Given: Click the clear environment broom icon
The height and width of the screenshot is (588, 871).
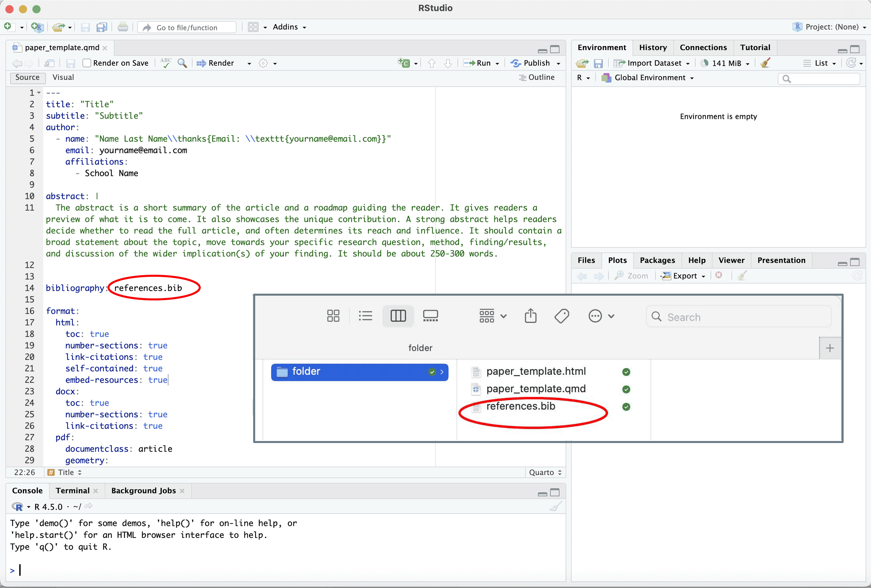Looking at the screenshot, I should click(x=765, y=63).
